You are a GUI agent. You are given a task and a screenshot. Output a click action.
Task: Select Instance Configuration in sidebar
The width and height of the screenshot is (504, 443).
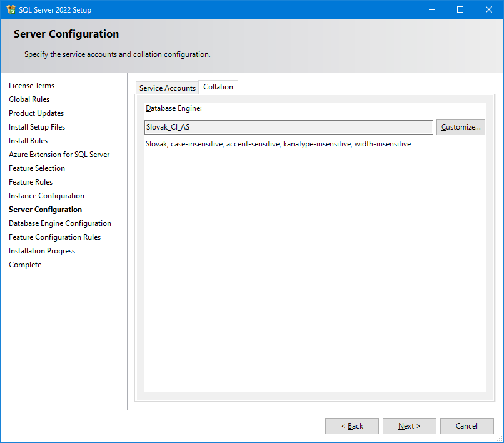(46, 196)
